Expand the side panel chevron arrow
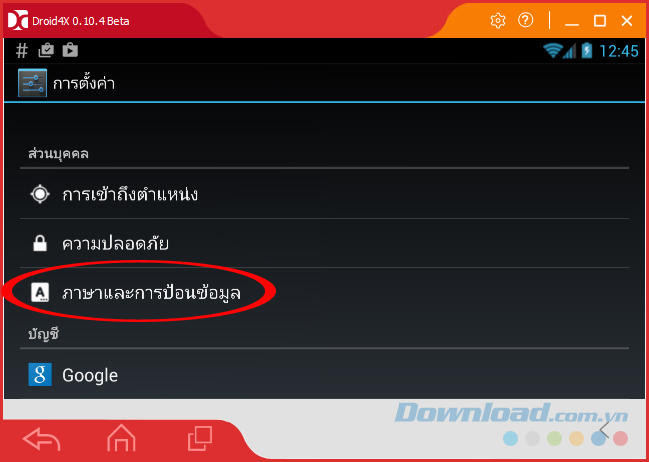Image resolution: width=649 pixels, height=462 pixels. click(x=604, y=430)
